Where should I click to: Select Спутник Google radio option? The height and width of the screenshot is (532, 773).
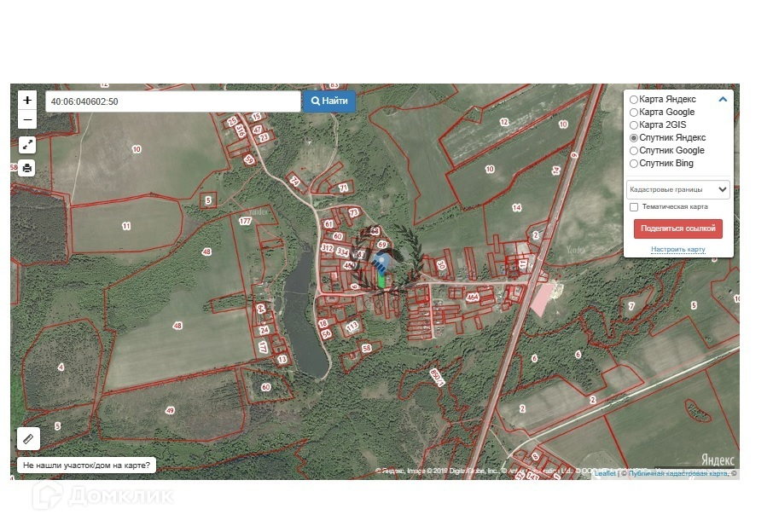[634, 151]
